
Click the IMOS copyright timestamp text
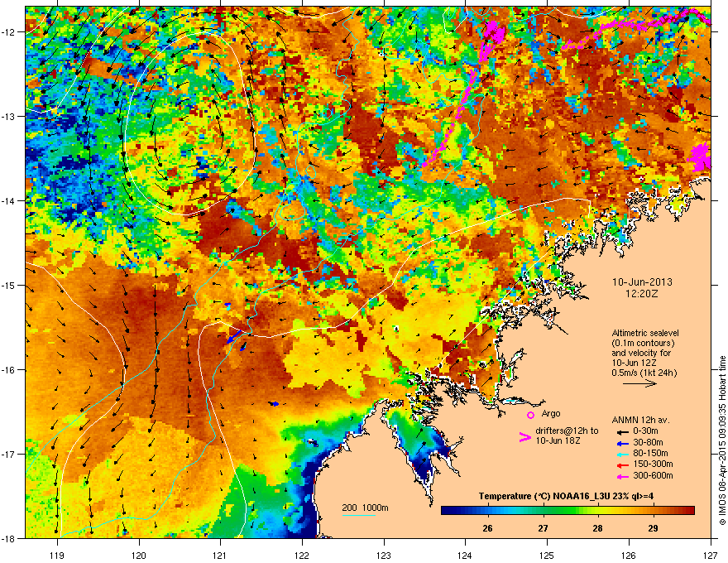pos(722,440)
